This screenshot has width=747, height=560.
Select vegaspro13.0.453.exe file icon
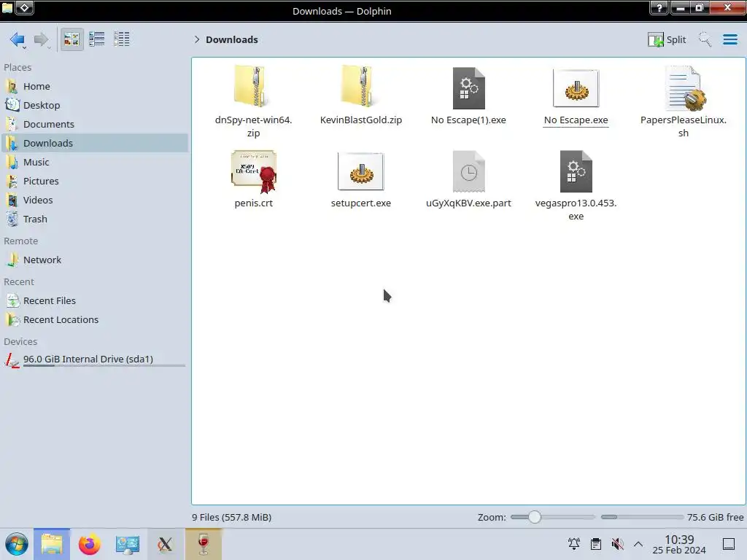tap(576, 171)
